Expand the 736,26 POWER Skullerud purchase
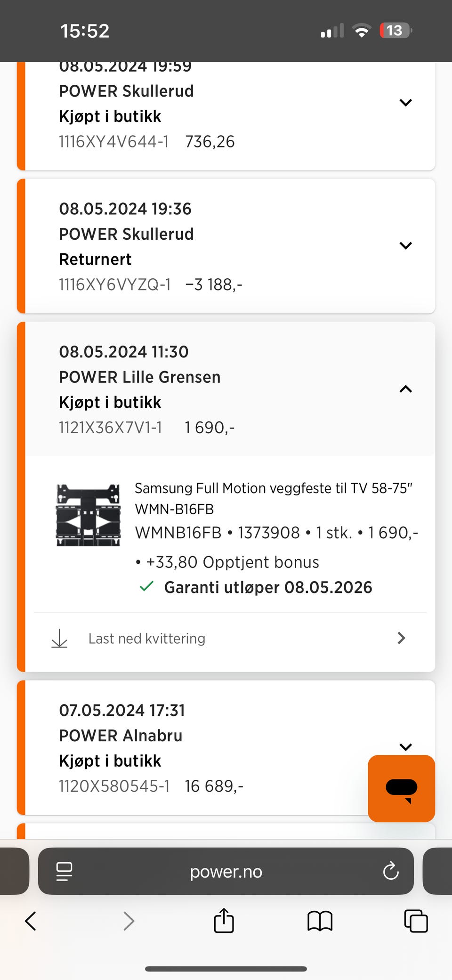 click(x=405, y=103)
